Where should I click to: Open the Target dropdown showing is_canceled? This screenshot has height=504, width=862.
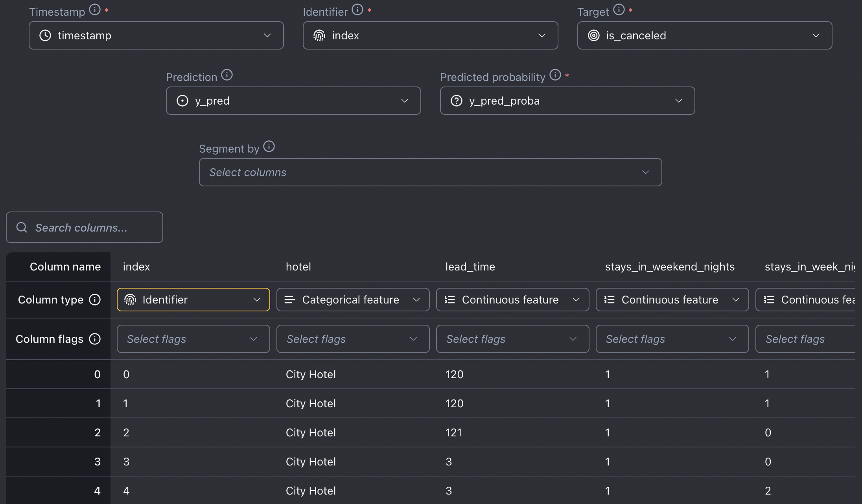tap(704, 35)
